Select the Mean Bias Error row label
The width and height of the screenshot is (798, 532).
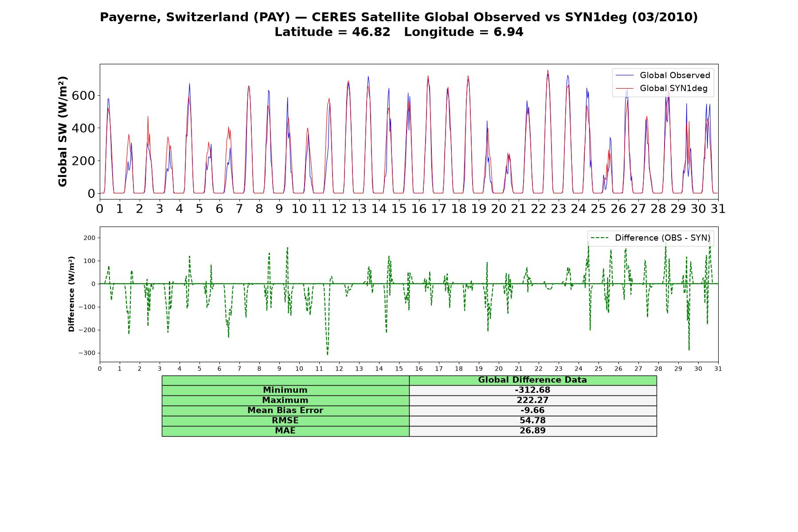[x=285, y=411]
